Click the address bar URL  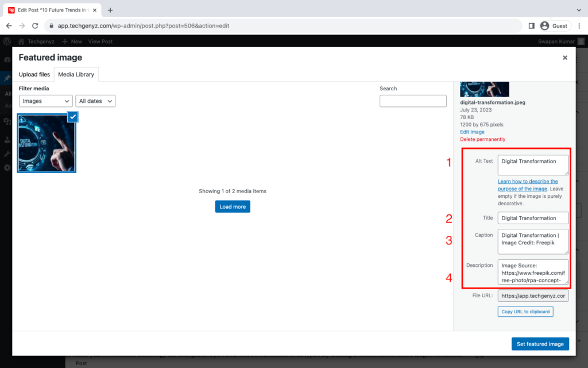143,26
